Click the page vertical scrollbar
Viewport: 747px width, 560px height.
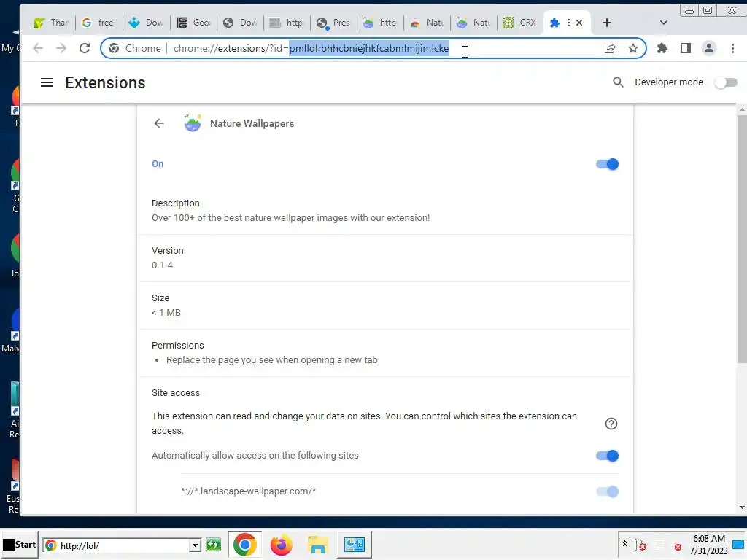[x=742, y=238]
